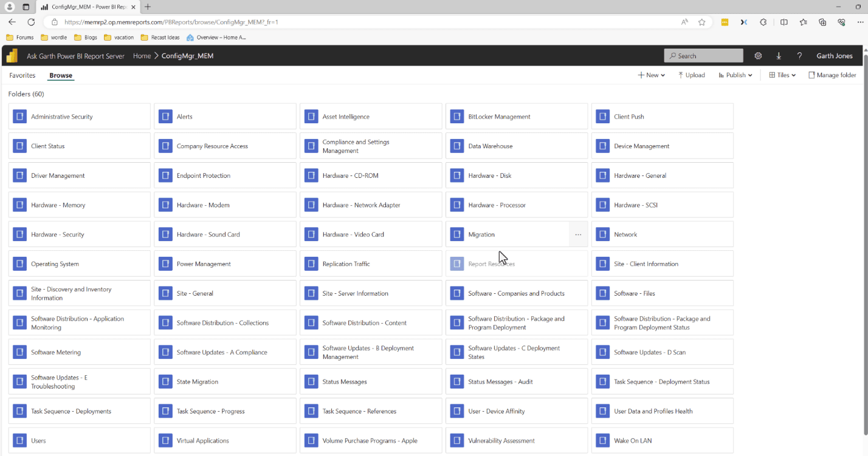The height and width of the screenshot is (456, 868).
Task: Click the Power BI logo icon
Action: point(12,55)
